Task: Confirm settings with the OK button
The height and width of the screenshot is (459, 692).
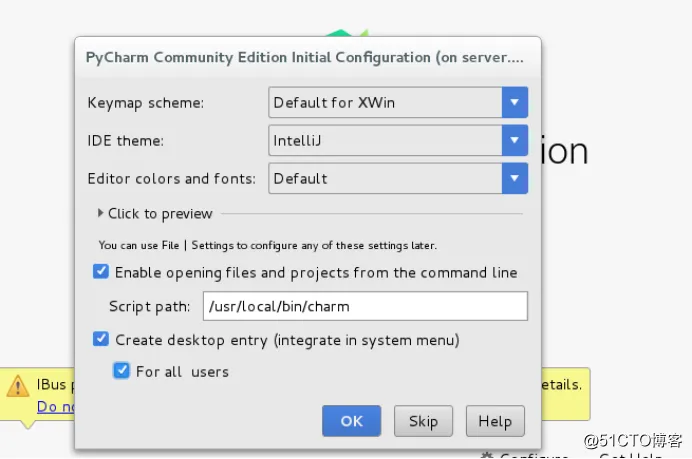Action: (351, 421)
